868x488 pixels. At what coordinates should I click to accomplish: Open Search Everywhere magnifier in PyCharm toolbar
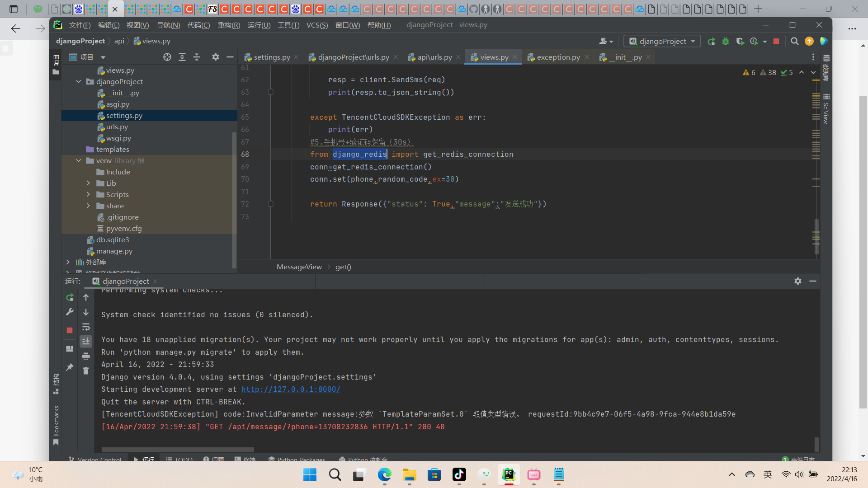point(794,41)
